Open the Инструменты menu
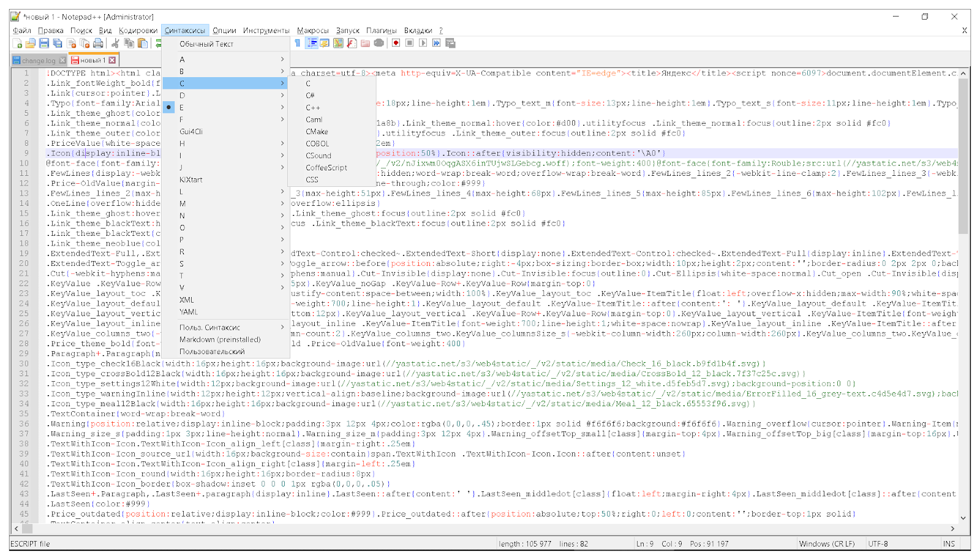 [266, 30]
